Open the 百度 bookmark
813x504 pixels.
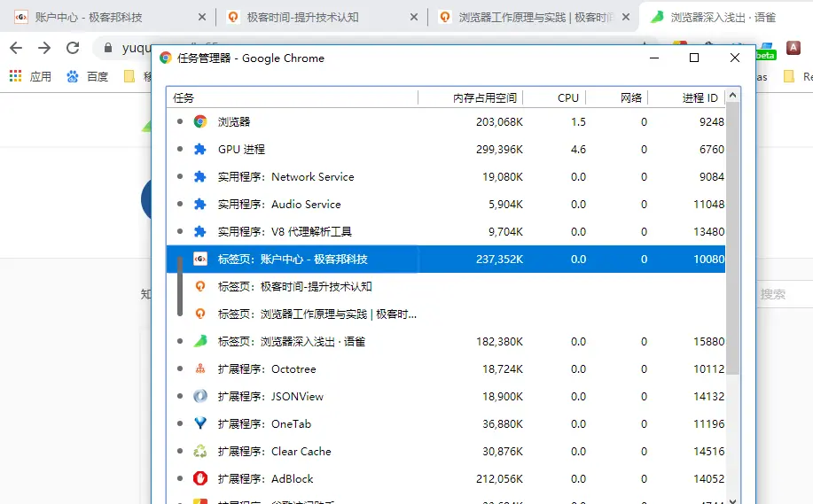coord(88,77)
